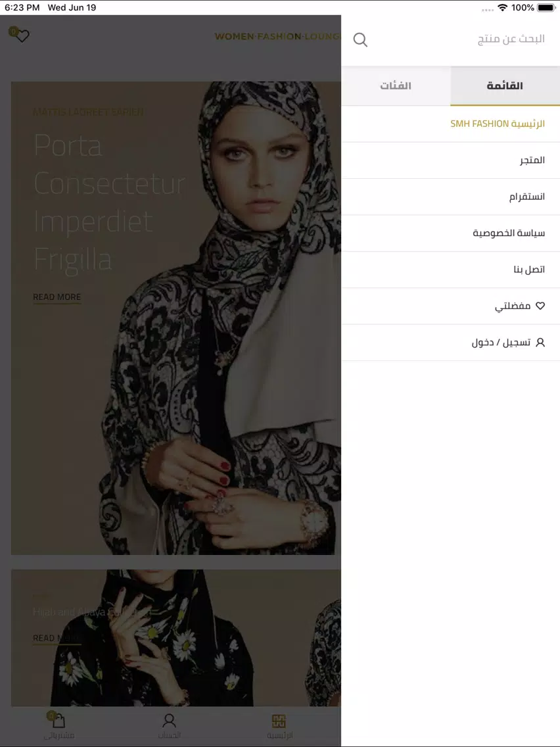560x747 pixels.
Task: Open الرئيسية SMH FASHION menu item
Action: pos(450,124)
